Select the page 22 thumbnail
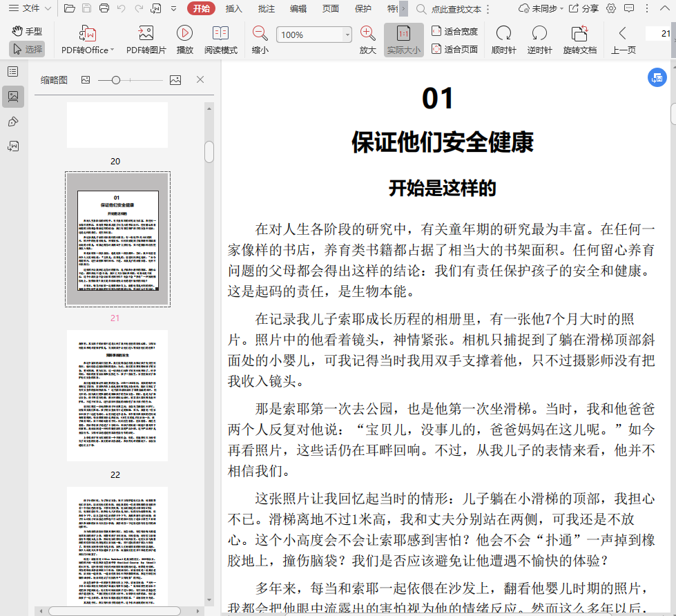Viewport: 676px width, 616px height. pos(117,395)
